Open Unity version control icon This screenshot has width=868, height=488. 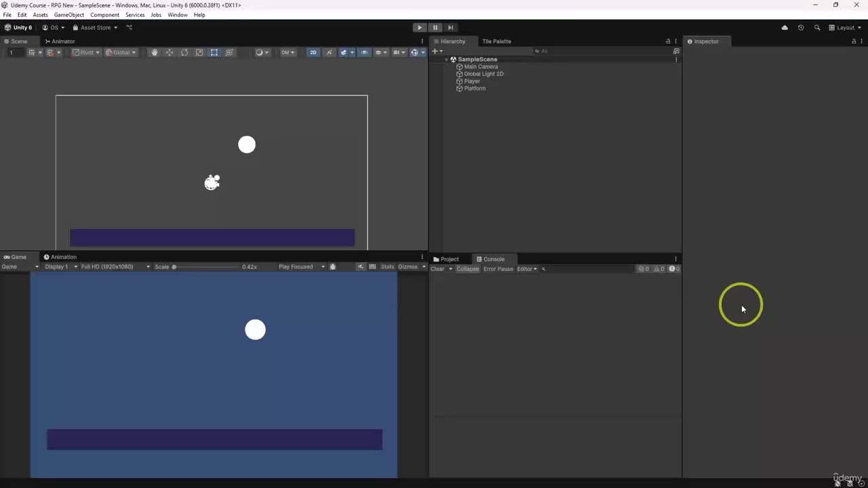(129, 28)
